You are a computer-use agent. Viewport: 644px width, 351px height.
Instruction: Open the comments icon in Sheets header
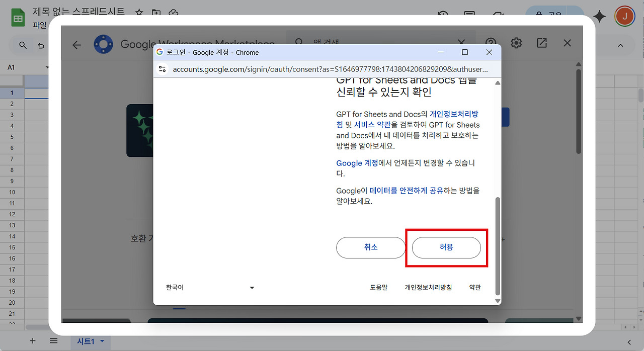(469, 15)
